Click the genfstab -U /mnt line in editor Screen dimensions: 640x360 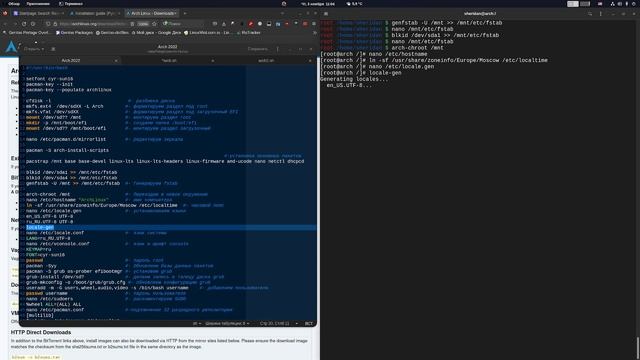pyautogui.click(x=73, y=183)
